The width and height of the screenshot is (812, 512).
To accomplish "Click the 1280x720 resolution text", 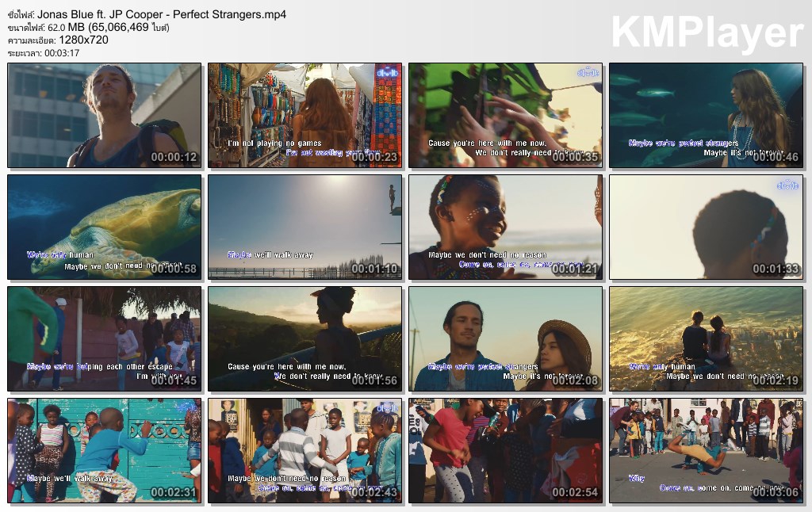I will (83, 40).
